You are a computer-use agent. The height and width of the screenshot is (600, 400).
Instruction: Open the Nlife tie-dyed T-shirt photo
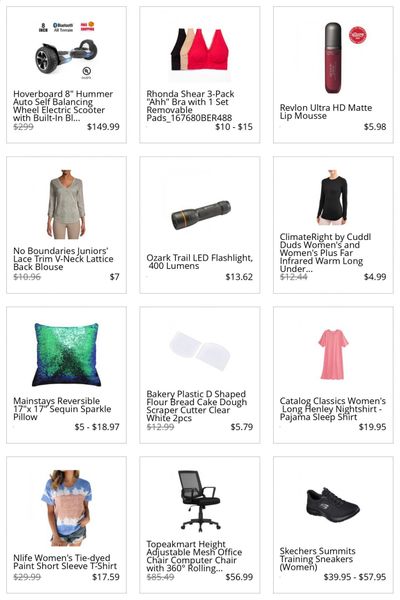coord(66,507)
